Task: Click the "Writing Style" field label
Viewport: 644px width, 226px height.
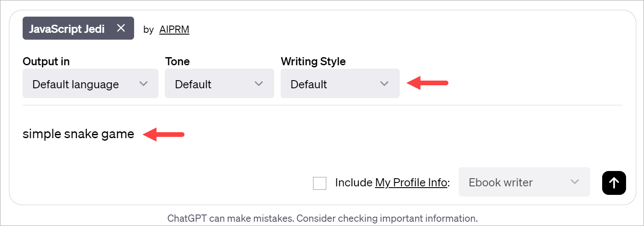Action: pos(313,61)
